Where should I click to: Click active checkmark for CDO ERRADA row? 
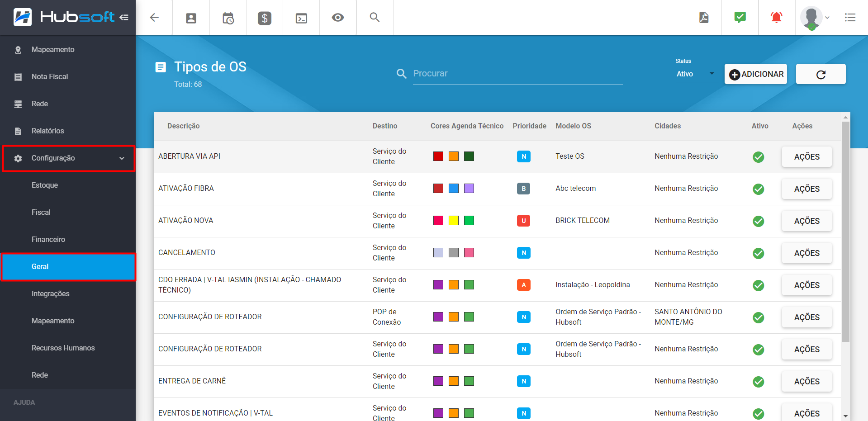(759, 285)
